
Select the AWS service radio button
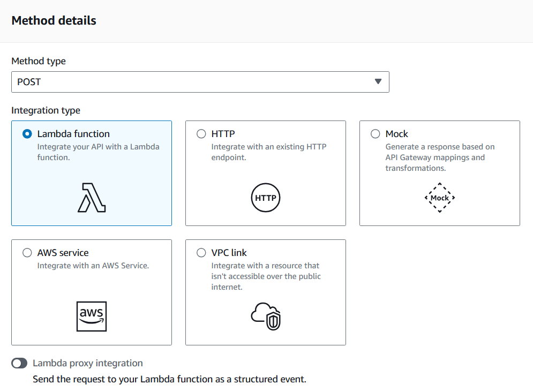coord(27,253)
